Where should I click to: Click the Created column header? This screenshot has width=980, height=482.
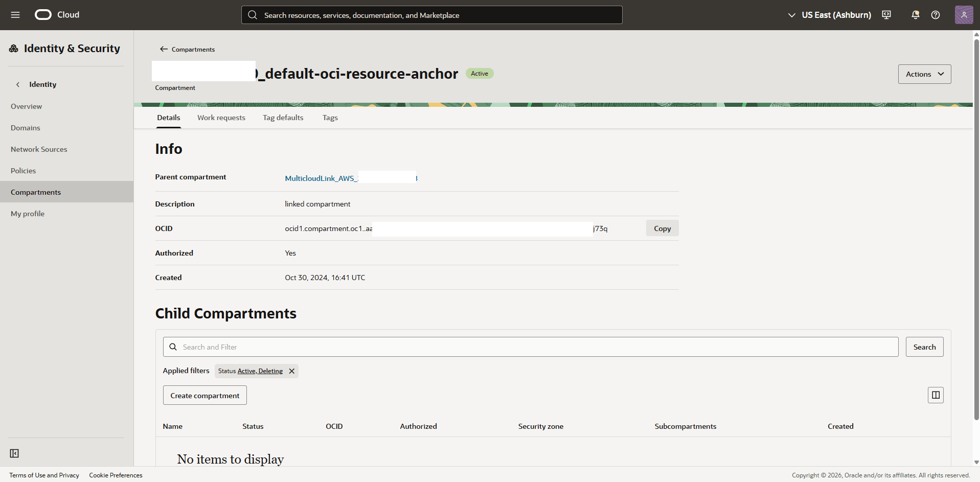[x=841, y=426]
